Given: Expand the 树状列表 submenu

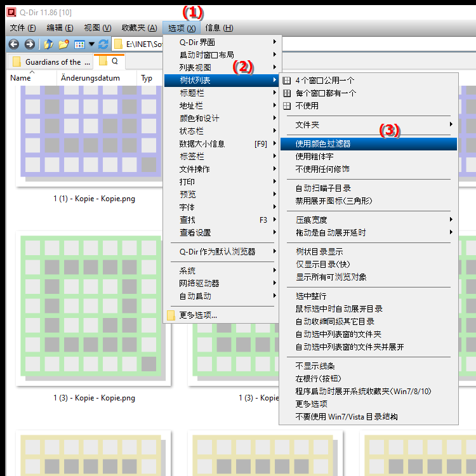Looking at the screenshot, I should pyautogui.click(x=221, y=81).
